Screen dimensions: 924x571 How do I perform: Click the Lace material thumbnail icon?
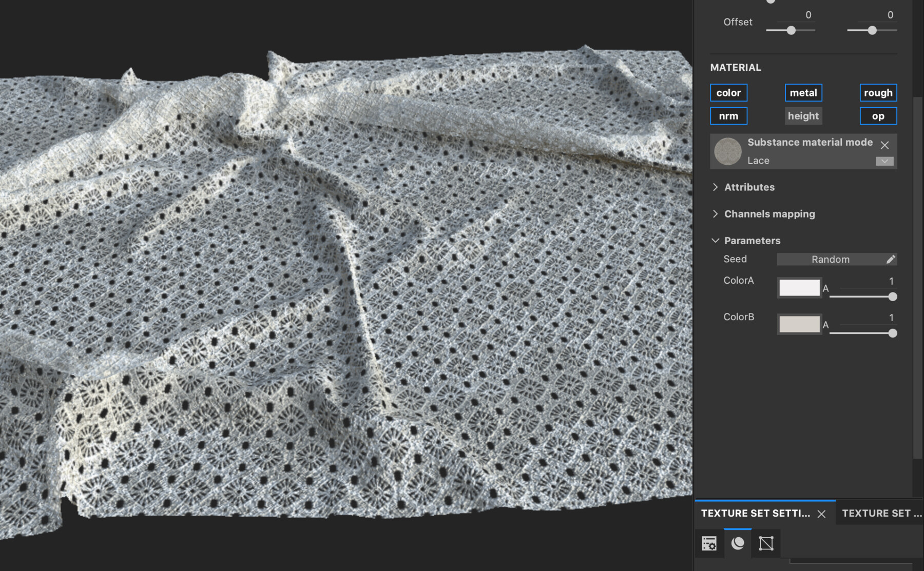click(x=728, y=151)
